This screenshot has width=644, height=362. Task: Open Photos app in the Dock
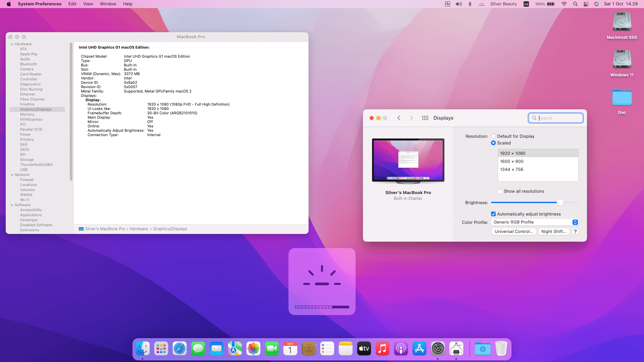point(253,349)
